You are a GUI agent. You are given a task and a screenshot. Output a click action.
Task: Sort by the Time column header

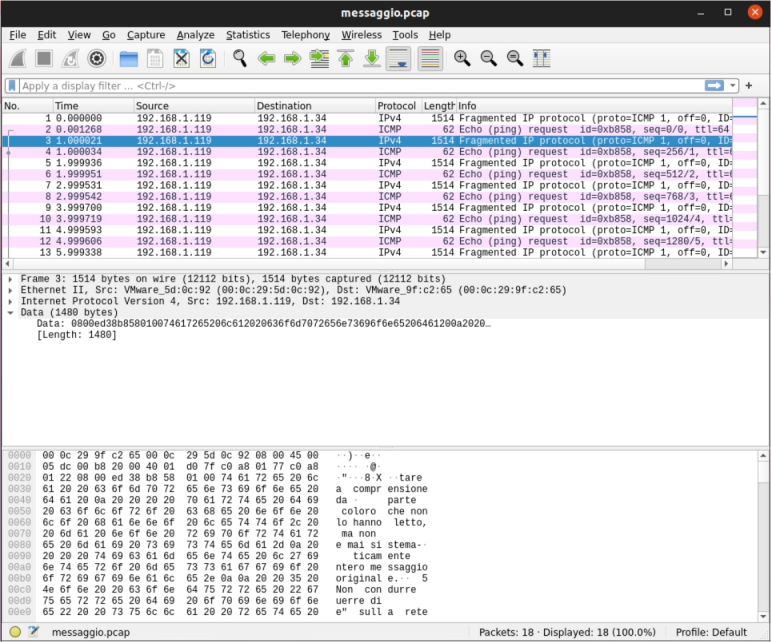pyautogui.click(x=93, y=106)
